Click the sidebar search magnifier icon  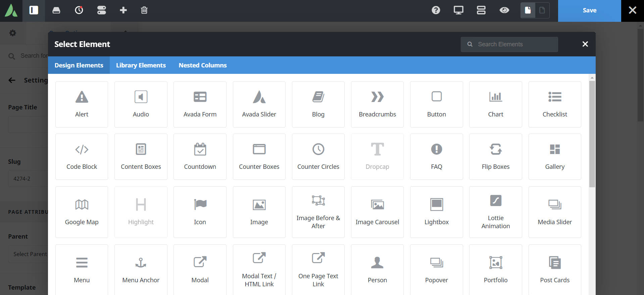(12, 56)
